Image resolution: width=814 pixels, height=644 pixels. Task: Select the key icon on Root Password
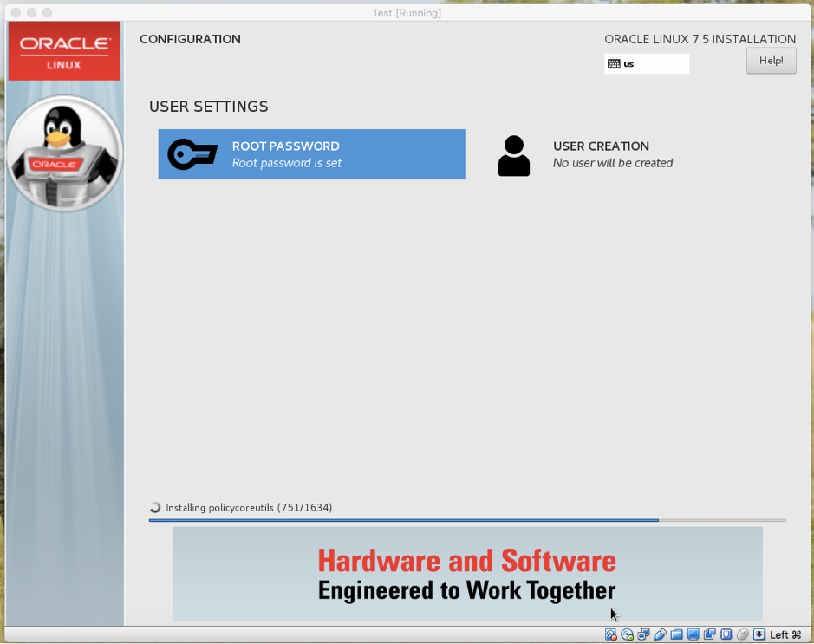point(192,154)
